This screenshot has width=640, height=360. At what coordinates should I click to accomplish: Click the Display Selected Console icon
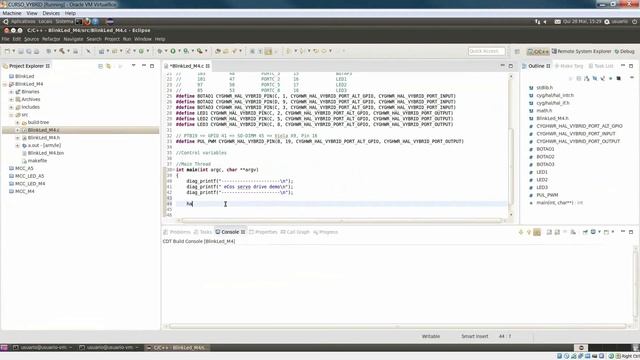tap(593, 232)
